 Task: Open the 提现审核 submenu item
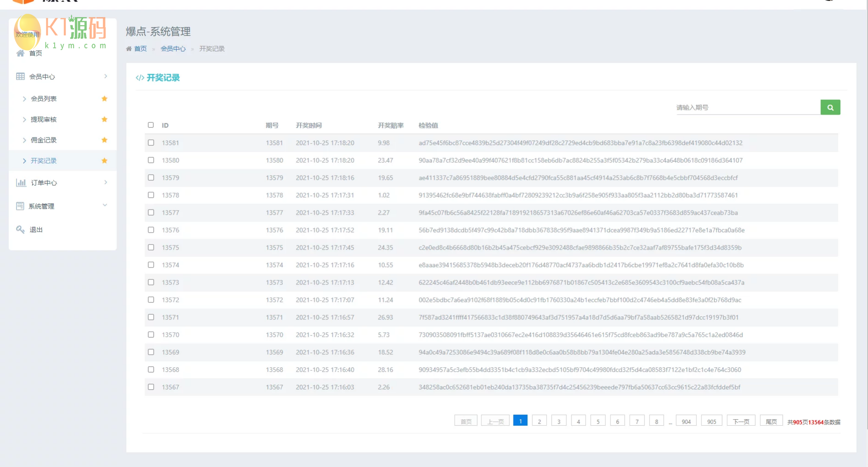pos(44,120)
